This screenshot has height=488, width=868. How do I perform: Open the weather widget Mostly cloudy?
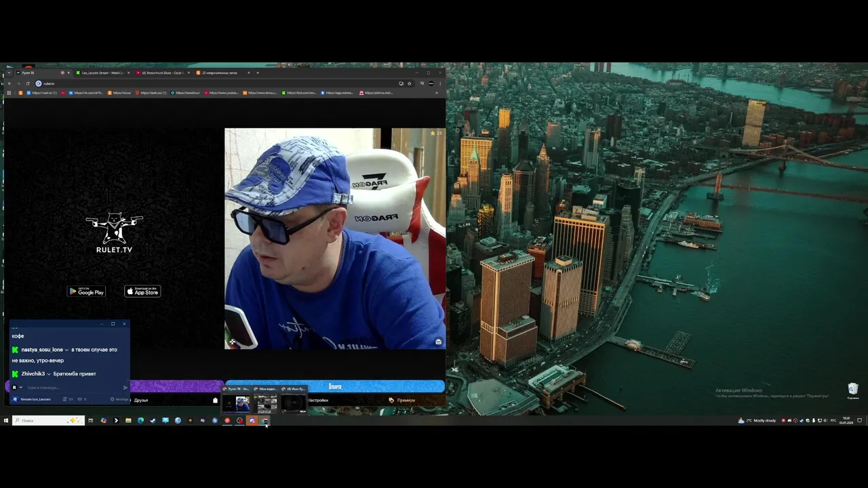click(757, 420)
